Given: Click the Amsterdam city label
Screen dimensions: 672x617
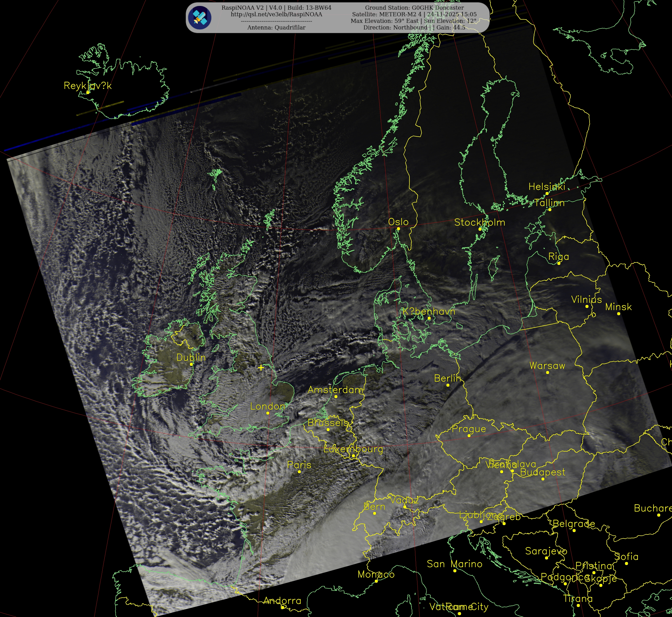Looking at the screenshot, I should click(335, 390).
